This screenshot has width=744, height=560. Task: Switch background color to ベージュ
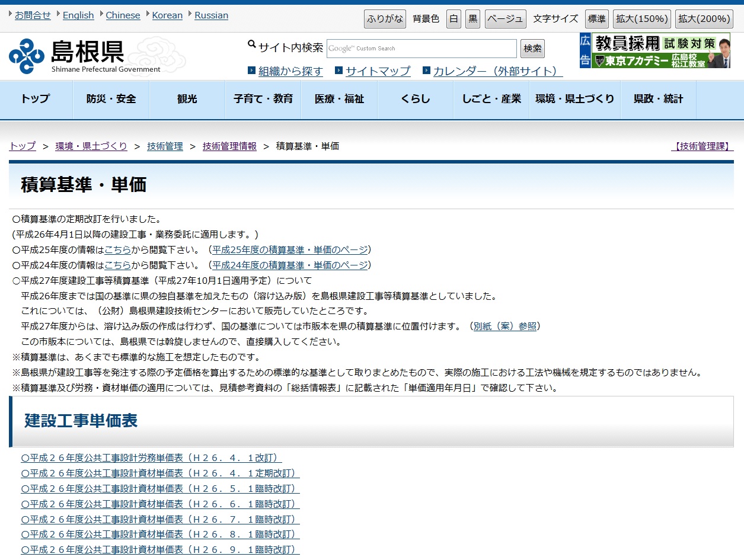tap(505, 18)
